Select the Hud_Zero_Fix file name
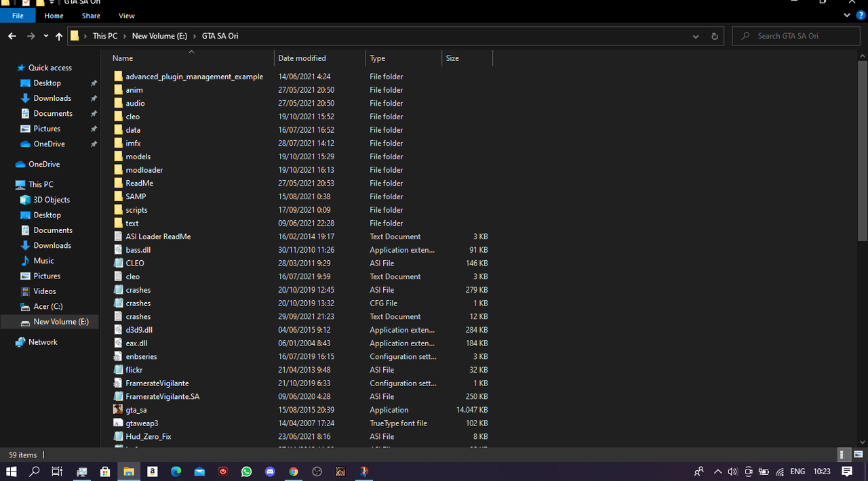This screenshot has width=868, height=481. [149, 436]
